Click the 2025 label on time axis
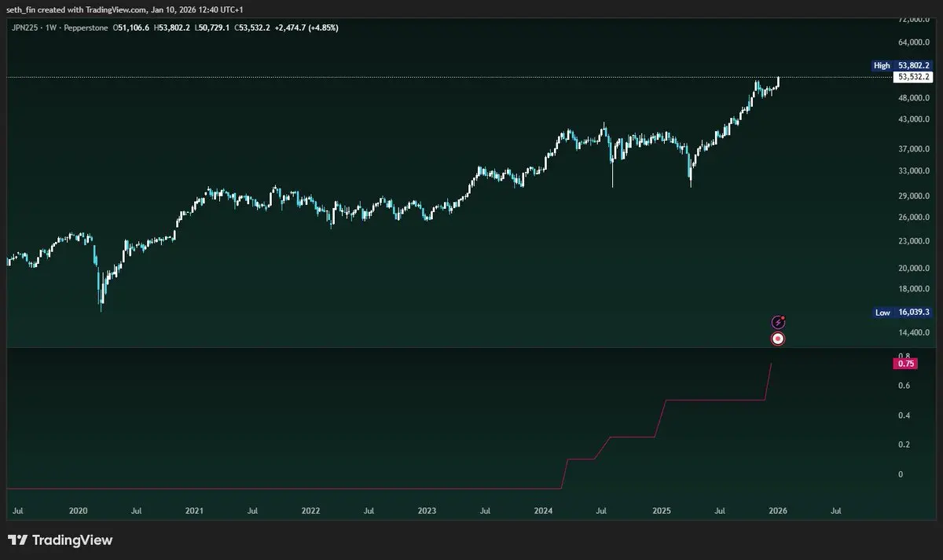 [661, 511]
